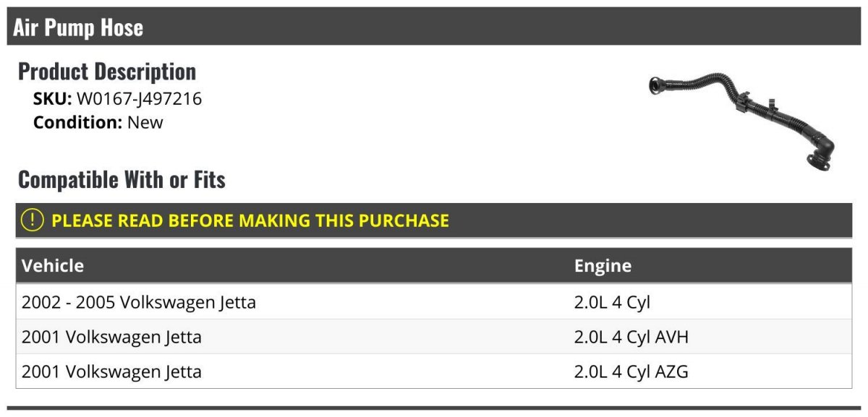Click the "Vehicle" column header

coord(53,265)
